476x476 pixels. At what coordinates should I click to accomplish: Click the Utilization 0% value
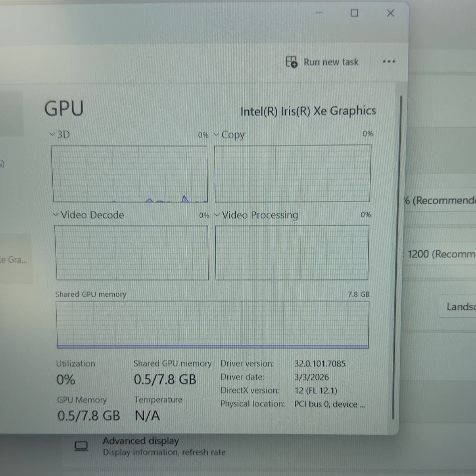(66, 380)
